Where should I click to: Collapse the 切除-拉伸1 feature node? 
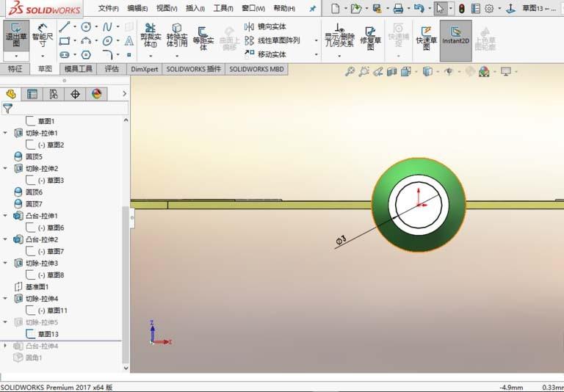pyautogui.click(x=5, y=133)
